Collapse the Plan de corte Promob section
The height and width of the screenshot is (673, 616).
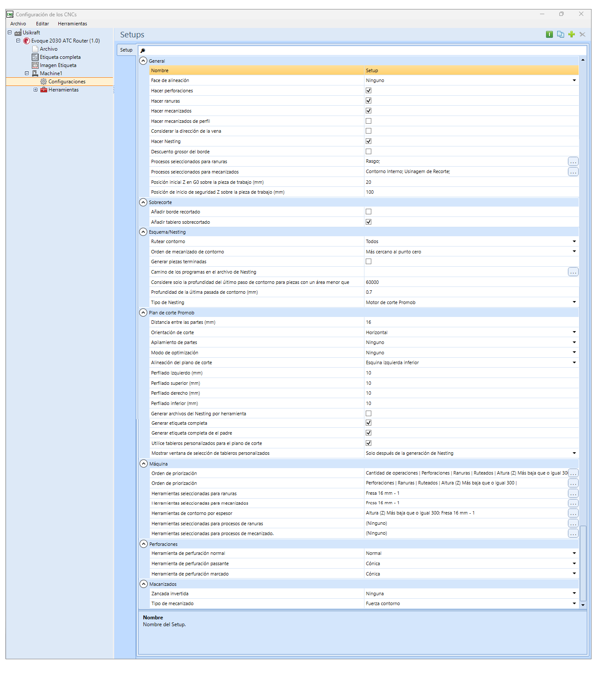143,313
